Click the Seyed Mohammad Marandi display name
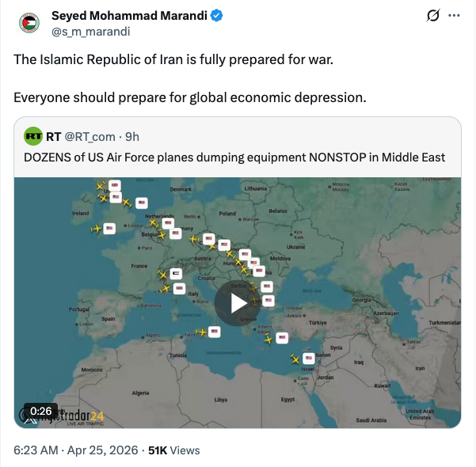 coord(128,17)
